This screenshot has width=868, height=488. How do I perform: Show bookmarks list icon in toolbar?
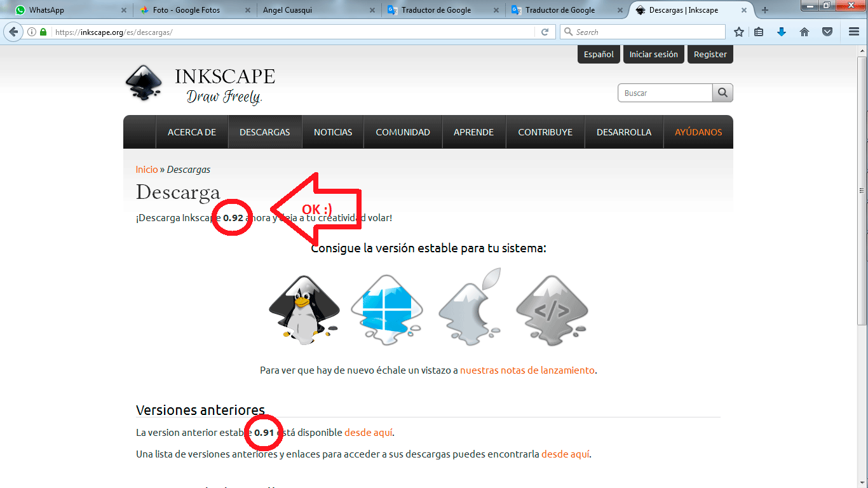pos(759,32)
